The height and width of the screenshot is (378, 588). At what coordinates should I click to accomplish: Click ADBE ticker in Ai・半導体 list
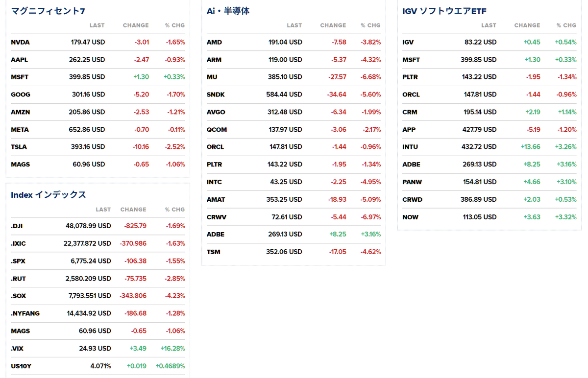click(216, 235)
